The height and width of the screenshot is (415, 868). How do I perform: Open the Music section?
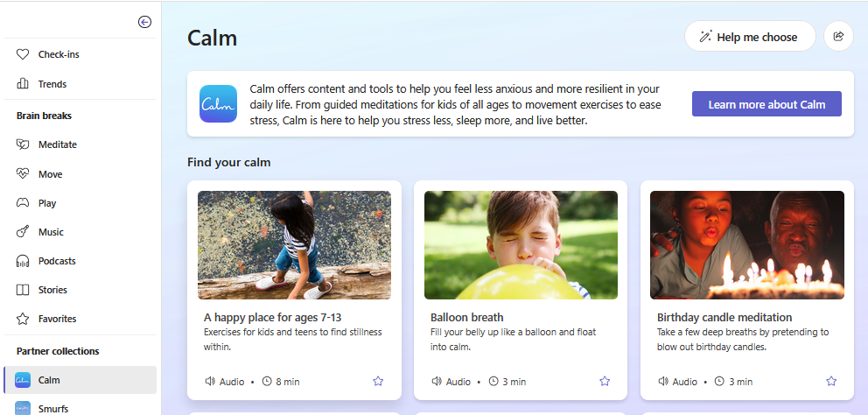pos(51,232)
